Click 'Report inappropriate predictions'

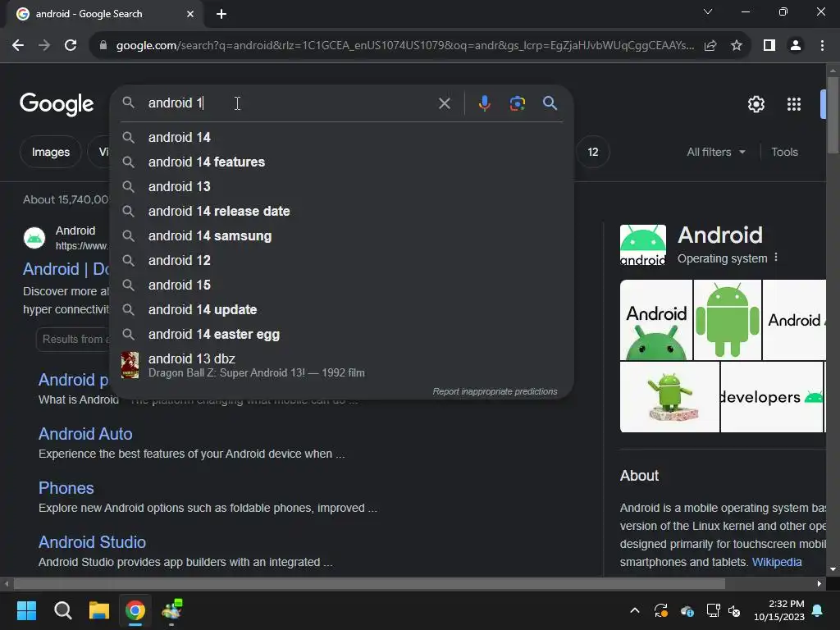pos(495,391)
